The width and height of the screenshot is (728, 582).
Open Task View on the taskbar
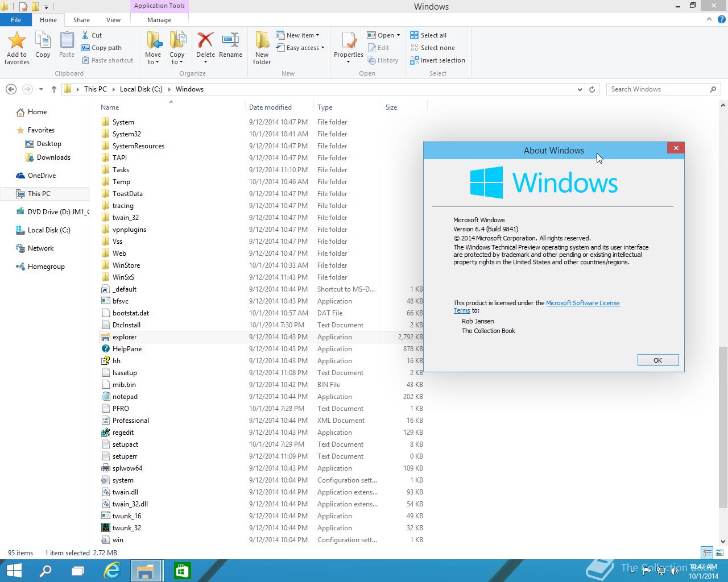[x=78, y=571]
